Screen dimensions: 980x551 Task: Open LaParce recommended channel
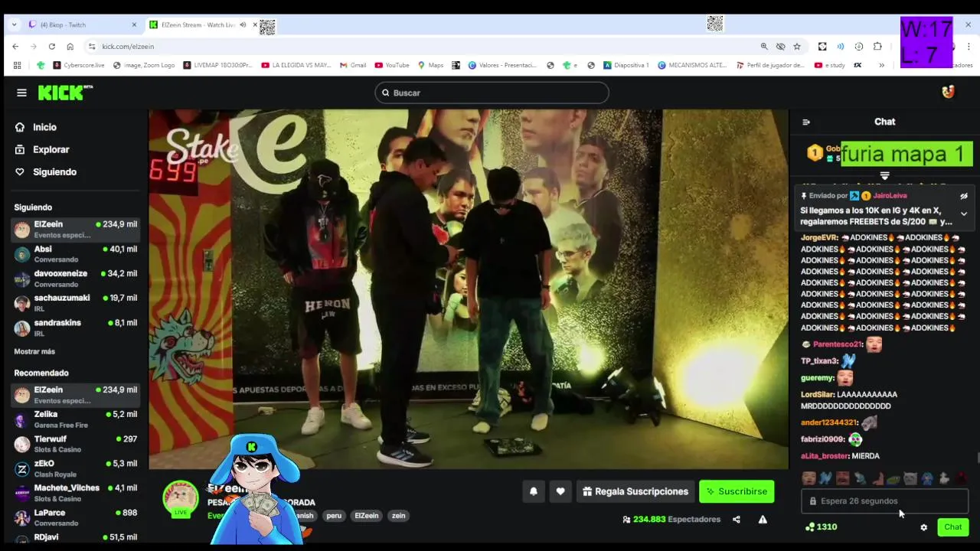tap(75, 517)
